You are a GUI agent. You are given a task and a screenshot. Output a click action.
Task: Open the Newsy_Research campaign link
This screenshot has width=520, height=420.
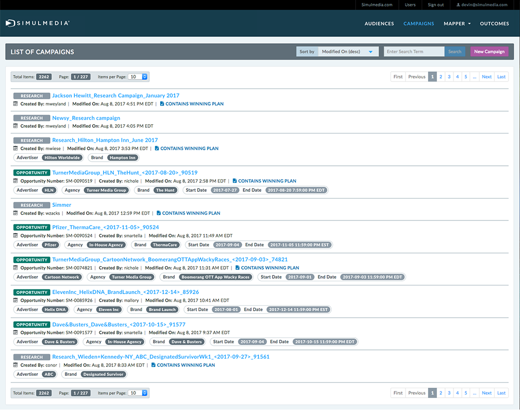pos(86,118)
